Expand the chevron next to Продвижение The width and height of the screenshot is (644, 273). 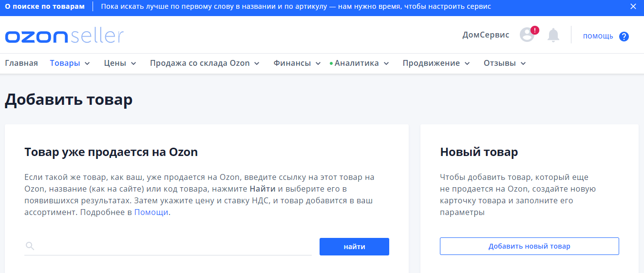click(x=467, y=63)
